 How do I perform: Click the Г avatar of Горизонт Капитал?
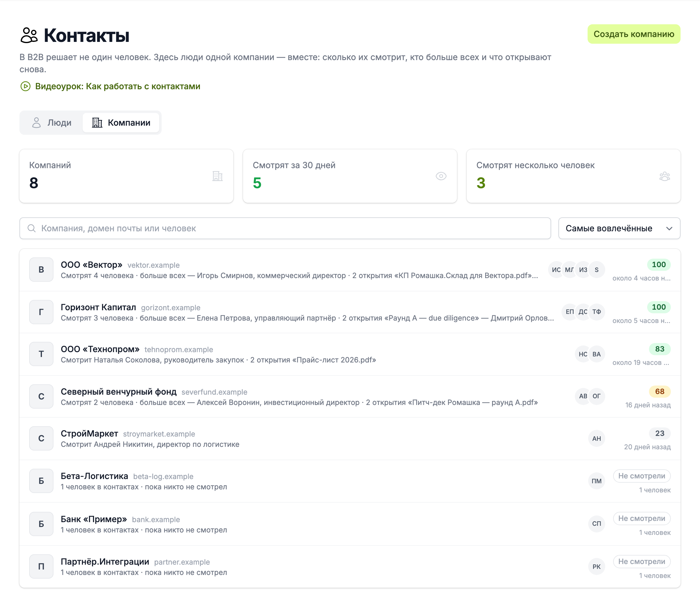pyautogui.click(x=41, y=312)
